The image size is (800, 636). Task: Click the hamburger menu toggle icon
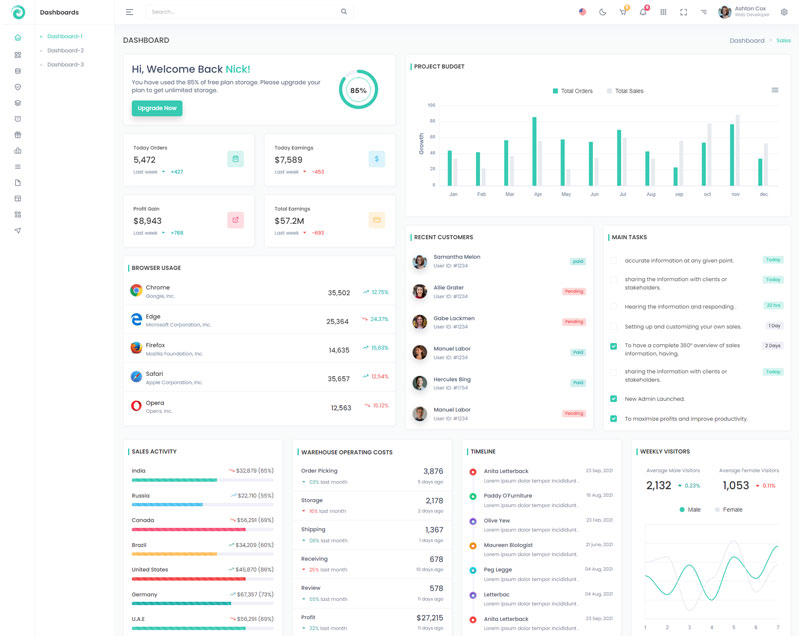[129, 12]
